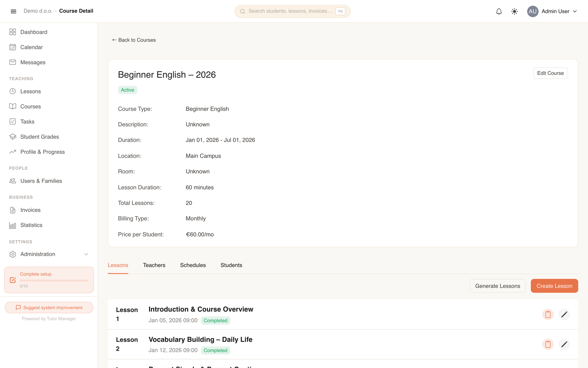
Task: Select the Lessons tab
Action: click(x=118, y=265)
